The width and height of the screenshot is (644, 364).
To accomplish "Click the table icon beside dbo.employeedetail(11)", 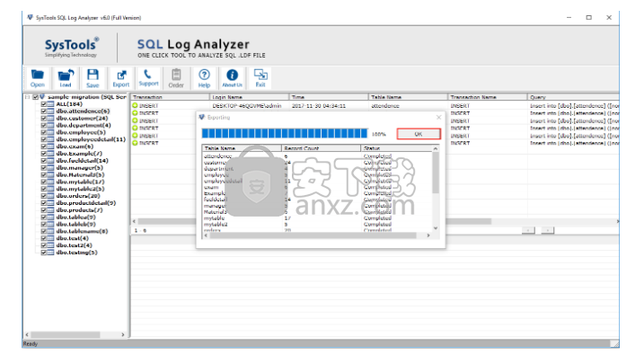I will [50, 139].
